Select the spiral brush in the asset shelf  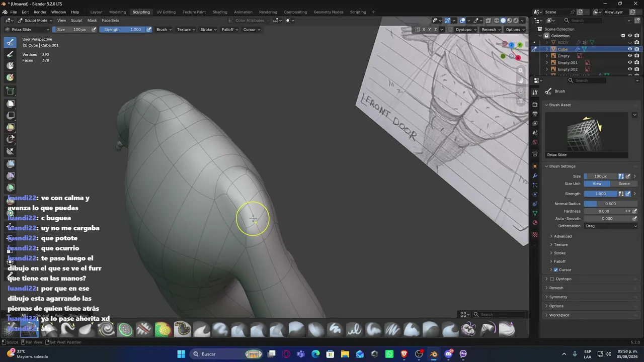point(106,329)
